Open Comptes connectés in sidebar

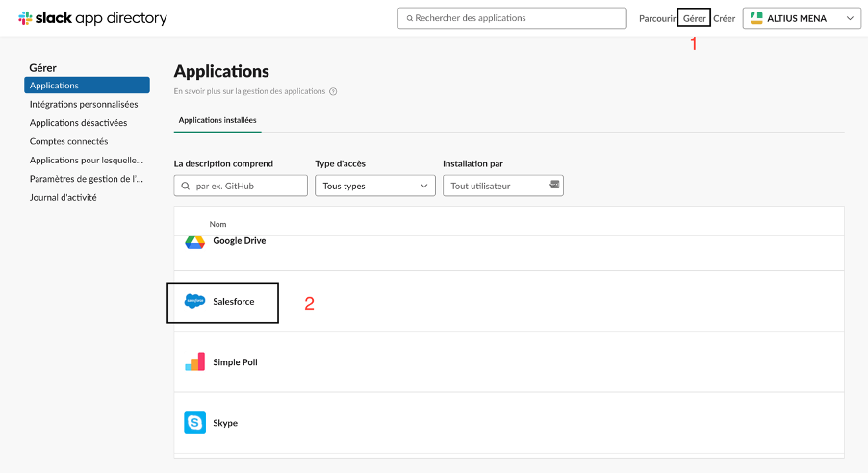point(68,141)
